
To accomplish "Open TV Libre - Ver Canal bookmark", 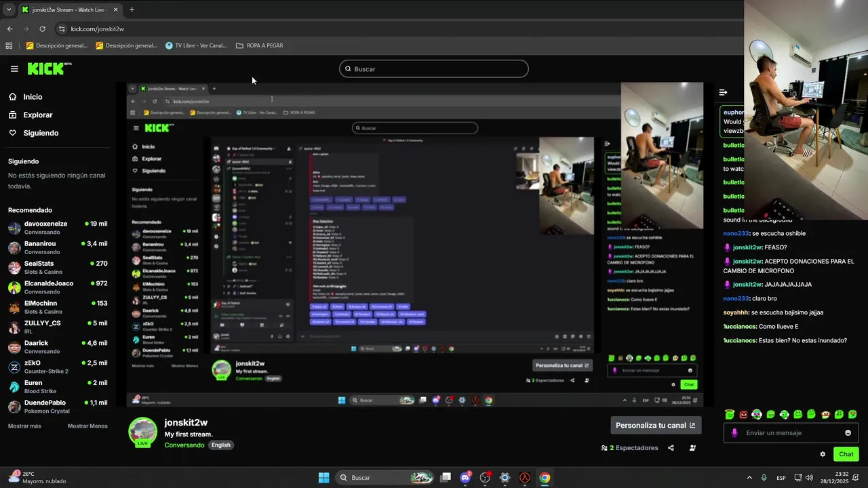I will coord(196,45).
